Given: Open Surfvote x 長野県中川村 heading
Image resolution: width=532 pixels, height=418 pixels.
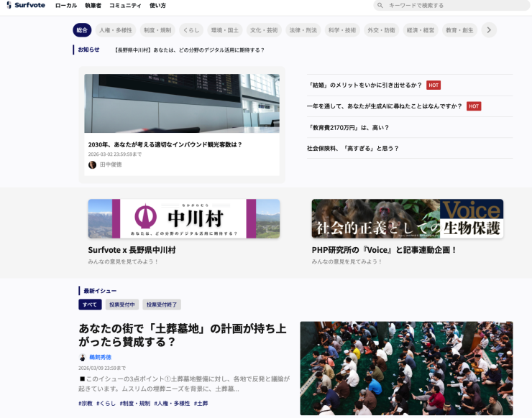Looking at the screenshot, I should (132, 250).
